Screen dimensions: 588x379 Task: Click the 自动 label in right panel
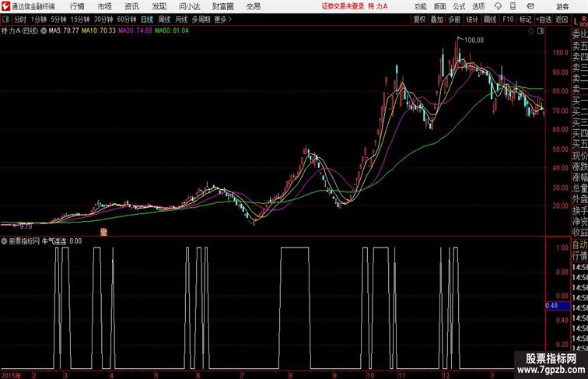pos(579,245)
